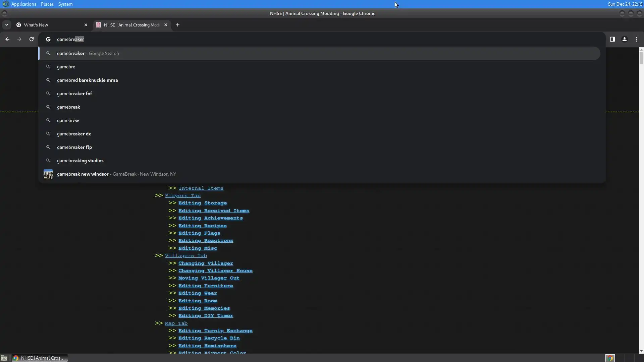Click the reload page icon
The height and width of the screenshot is (362, 644).
(32, 39)
